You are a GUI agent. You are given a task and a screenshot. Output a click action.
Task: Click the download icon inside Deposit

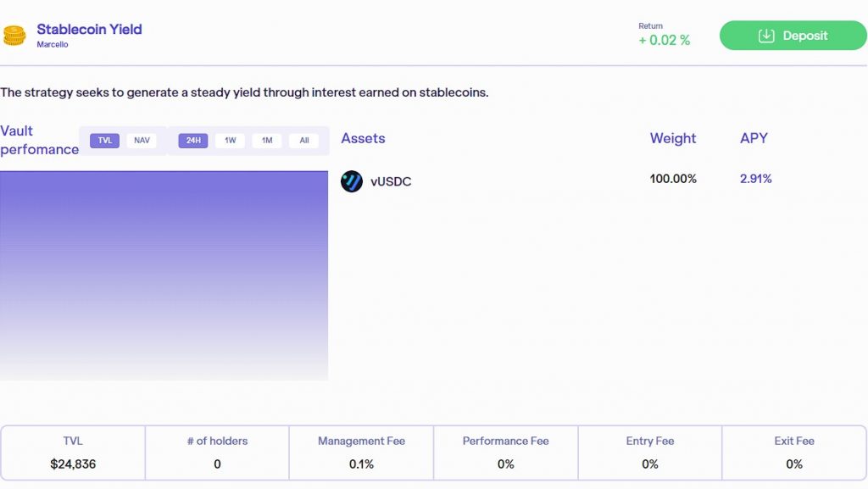pos(766,36)
